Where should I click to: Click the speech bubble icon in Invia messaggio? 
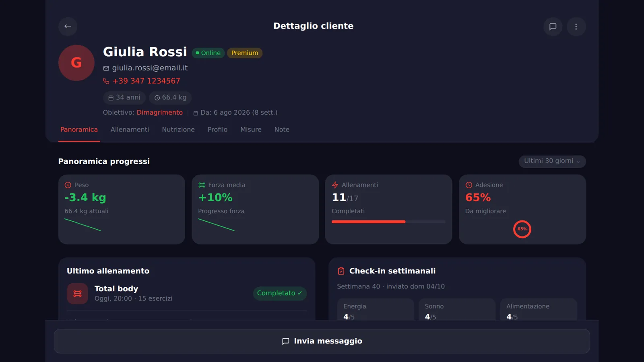(286, 341)
